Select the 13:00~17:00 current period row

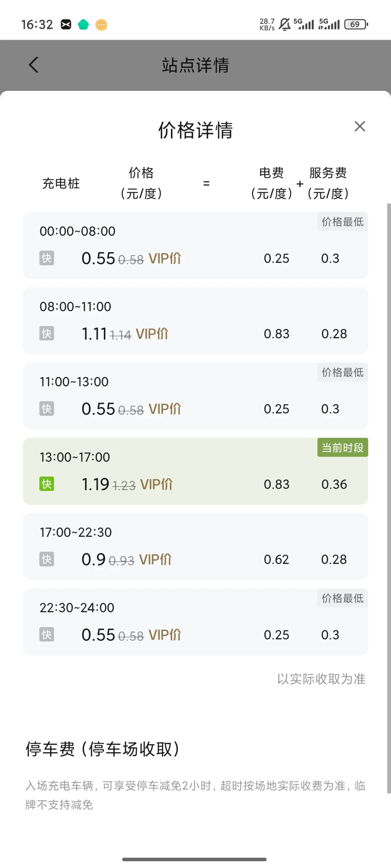[195, 471]
